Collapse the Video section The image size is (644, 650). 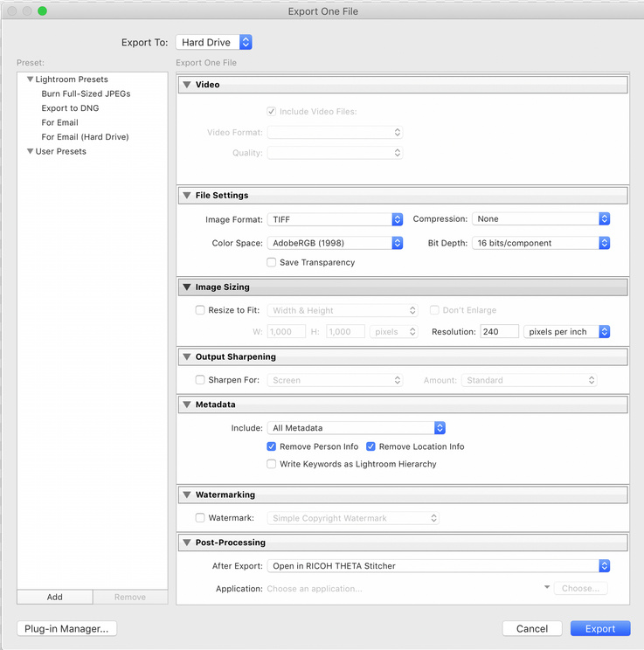point(187,85)
